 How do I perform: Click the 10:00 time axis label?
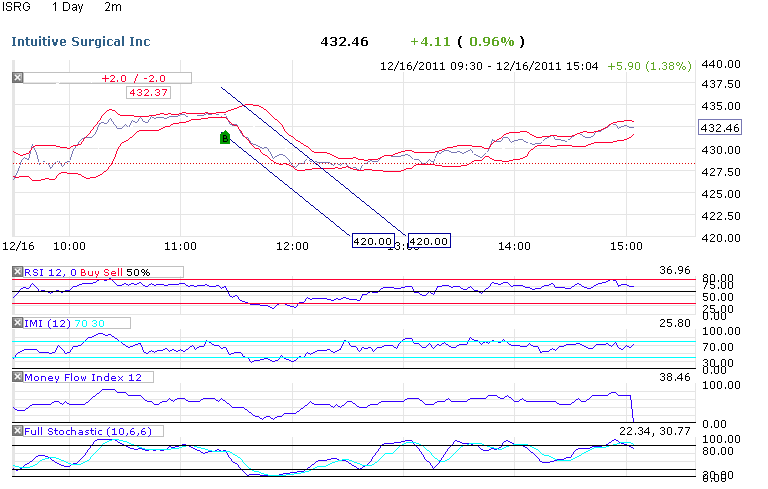69,246
